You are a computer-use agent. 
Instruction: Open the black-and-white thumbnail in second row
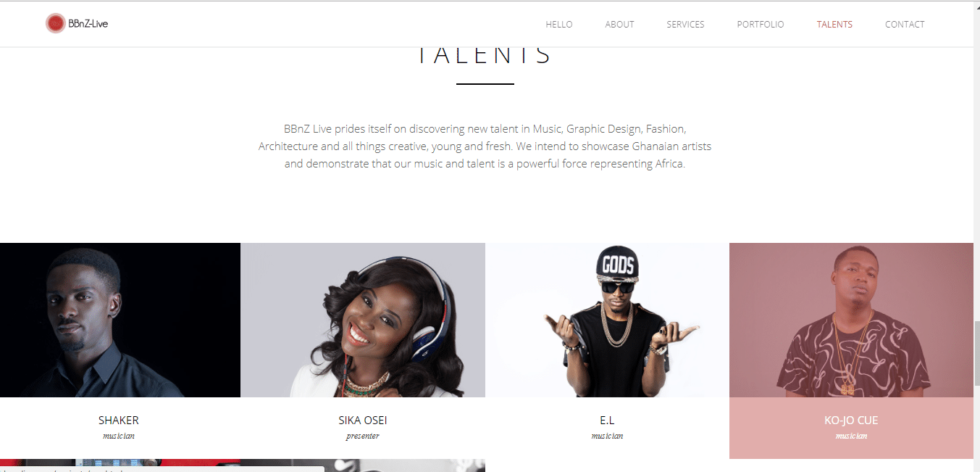(x=363, y=465)
